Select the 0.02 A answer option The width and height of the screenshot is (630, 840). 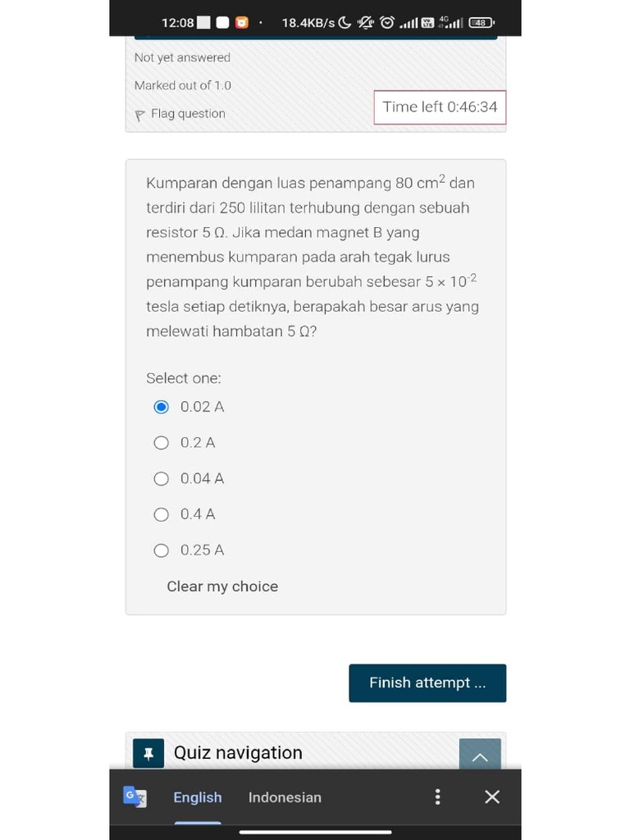(x=162, y=407)
